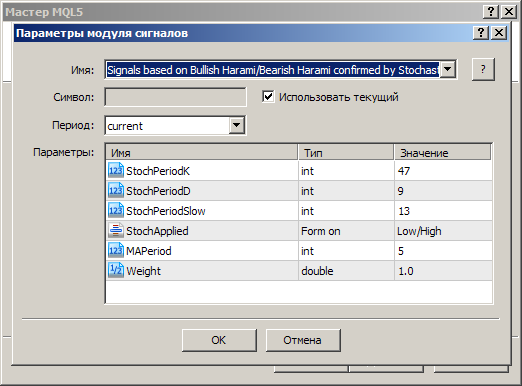Viewport: 522px width, 386px height.
Task: Click the StochPeriodK integer parameter icon
Action: click(116, 171)
